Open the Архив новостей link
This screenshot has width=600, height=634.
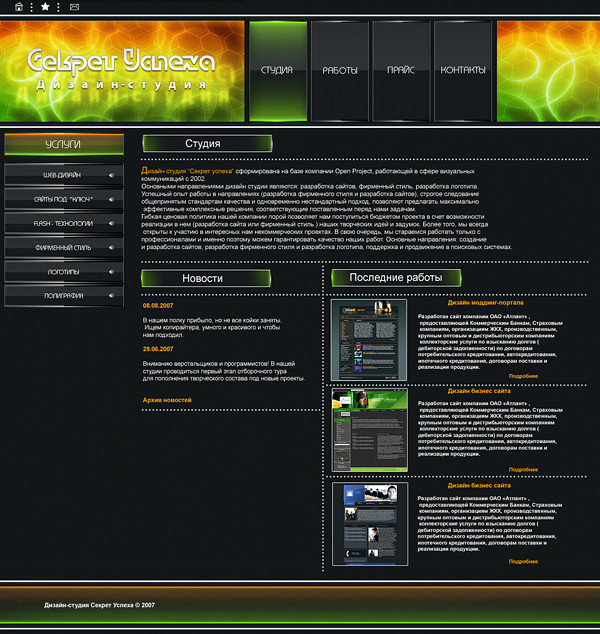pyautogui.click(x=167, y=400)
